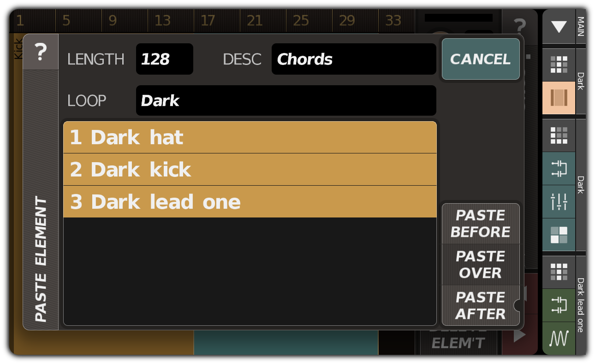Open the patch routing icon under Dark
The width and height of the screenshot is (595, 364).
point(559,169)
